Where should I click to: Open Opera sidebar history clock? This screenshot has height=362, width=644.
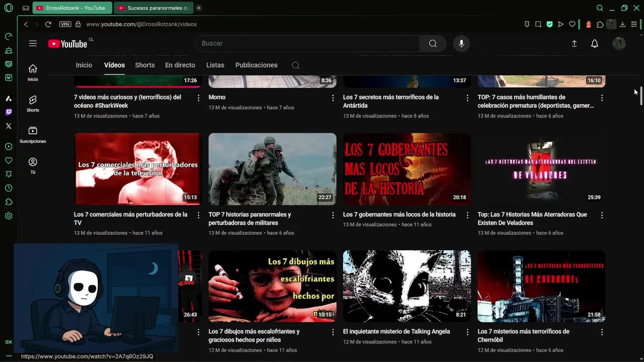pos(9,188)
